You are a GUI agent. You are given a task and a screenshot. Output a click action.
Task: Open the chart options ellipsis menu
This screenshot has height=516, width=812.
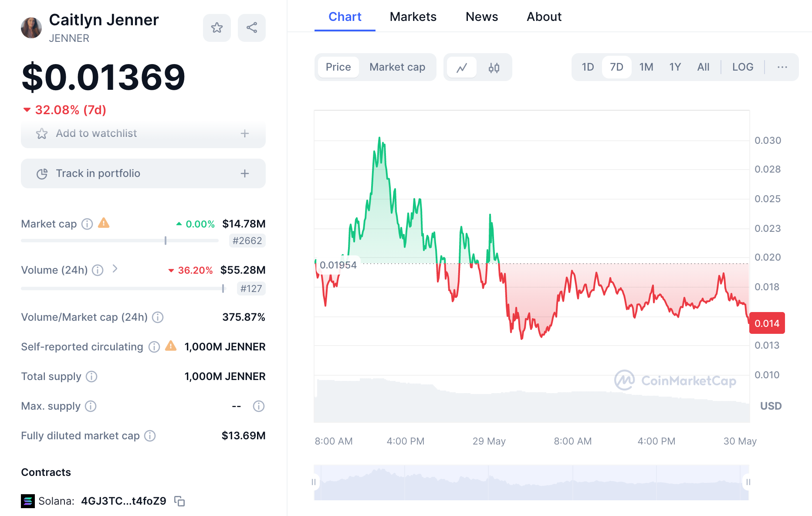pyautogui.click(x=782, y=67)
